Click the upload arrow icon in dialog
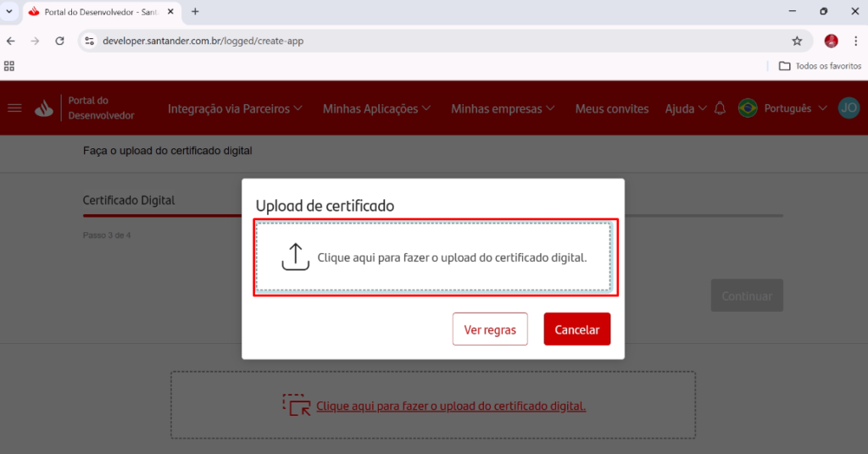This screenshot has width=868, height=454. pyautogui.click(x=295, y=257)
